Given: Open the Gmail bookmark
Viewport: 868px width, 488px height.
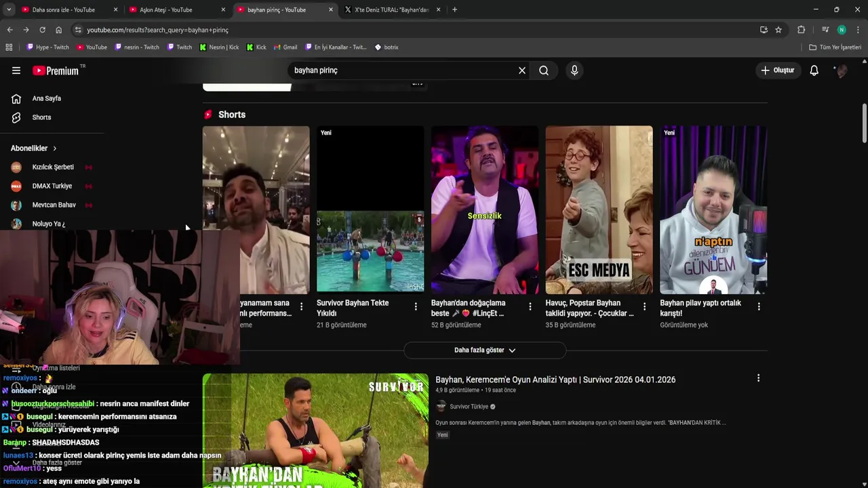Looking at the screenshot, I should click(x=285, y=47).
